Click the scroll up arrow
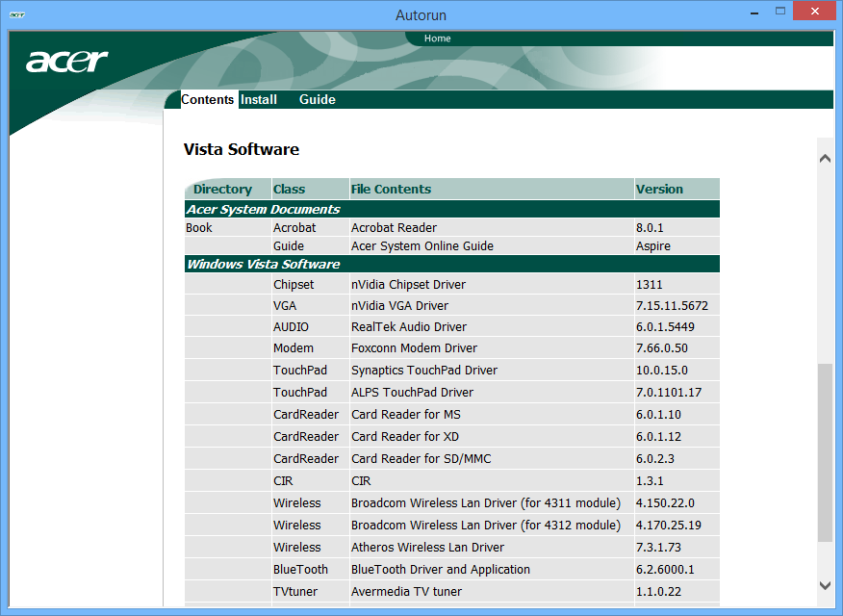 pyautogui.click(x=825, y=159)
